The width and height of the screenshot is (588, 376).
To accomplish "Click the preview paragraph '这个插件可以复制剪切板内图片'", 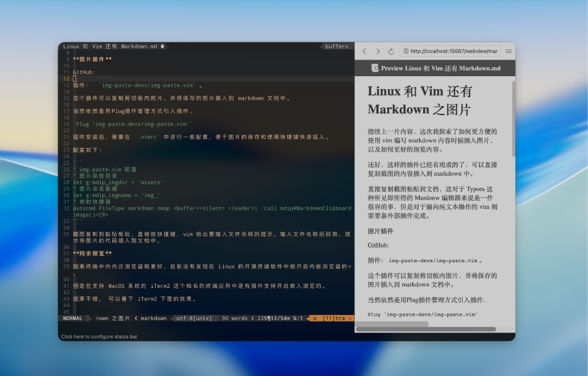I will [432, 280].
